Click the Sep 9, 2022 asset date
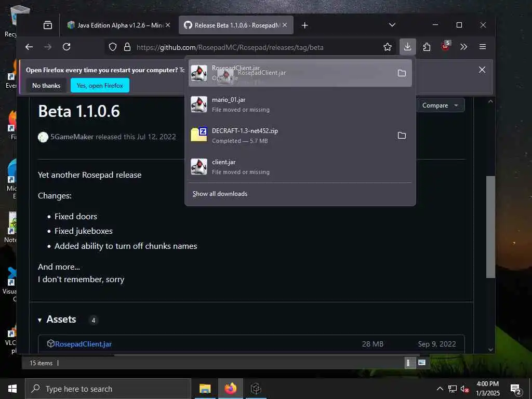Viewport: 532px width, 399px height. [x=437, y=344]
